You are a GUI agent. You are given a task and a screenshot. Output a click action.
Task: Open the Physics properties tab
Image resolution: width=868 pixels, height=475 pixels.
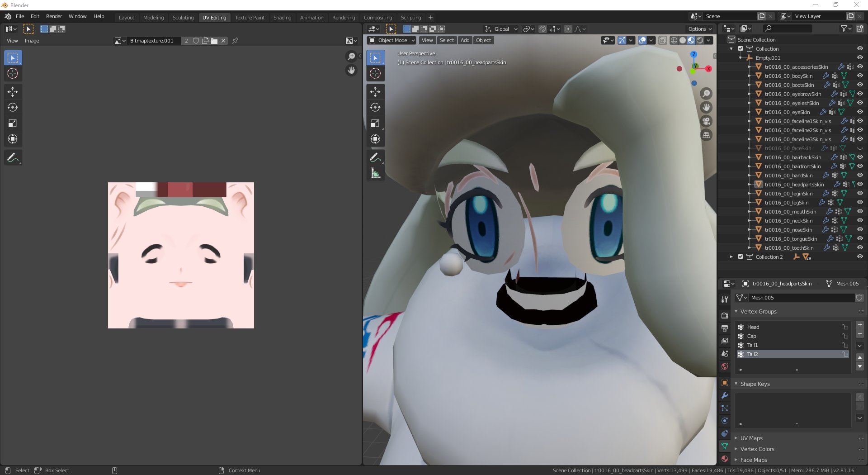pyautogui.click(x=725, y=421)
